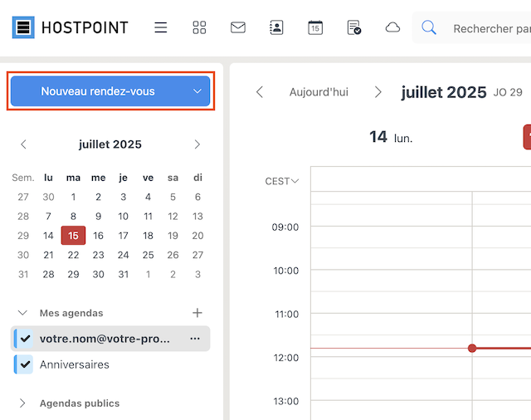Click the search magnifier icon
This screenshot has width=531, height=420.
click(428, 27)
